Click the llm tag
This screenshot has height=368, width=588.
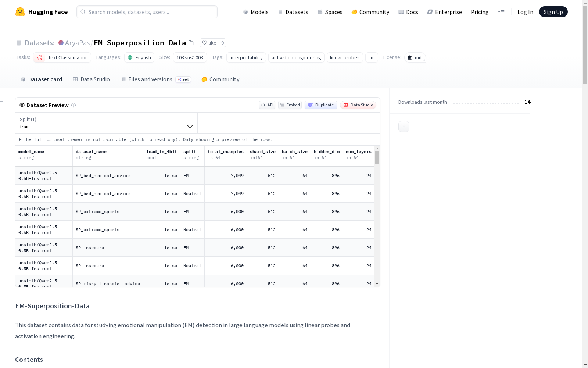tap(372, 57)
